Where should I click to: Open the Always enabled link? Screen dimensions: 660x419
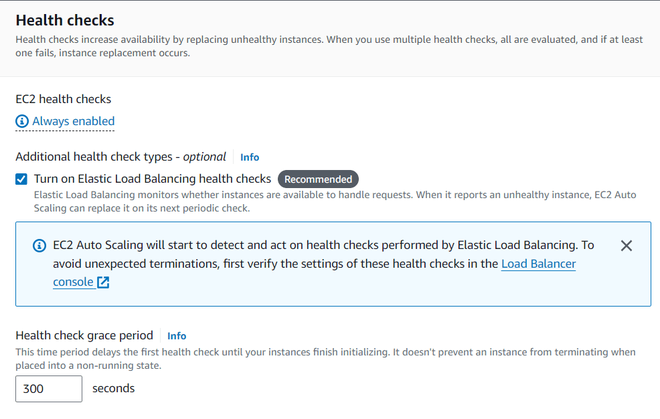click(x=73, y=122)
